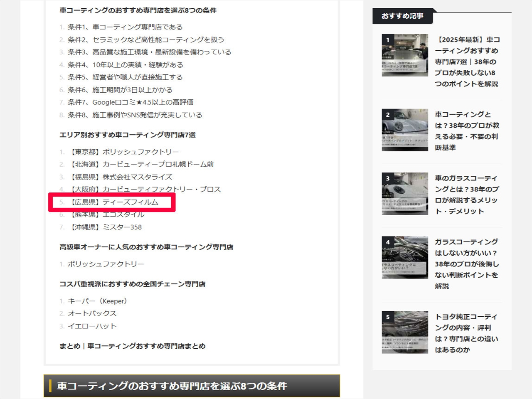Select キーパー（Keeper） in table of contents
532x399 pixels.
99,301
